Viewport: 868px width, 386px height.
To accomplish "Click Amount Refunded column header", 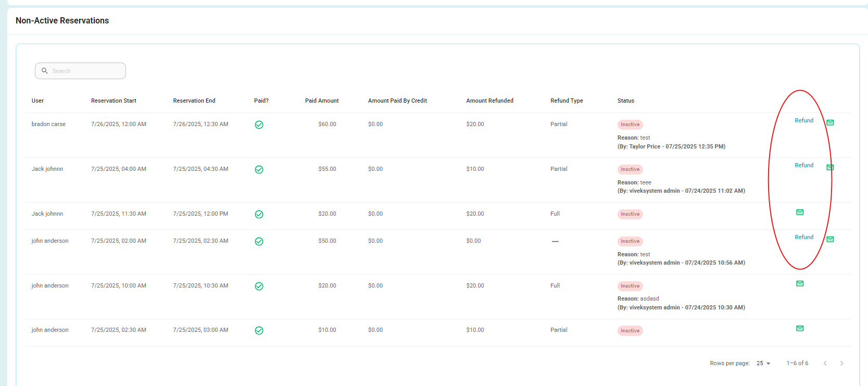I will [490, 101].
